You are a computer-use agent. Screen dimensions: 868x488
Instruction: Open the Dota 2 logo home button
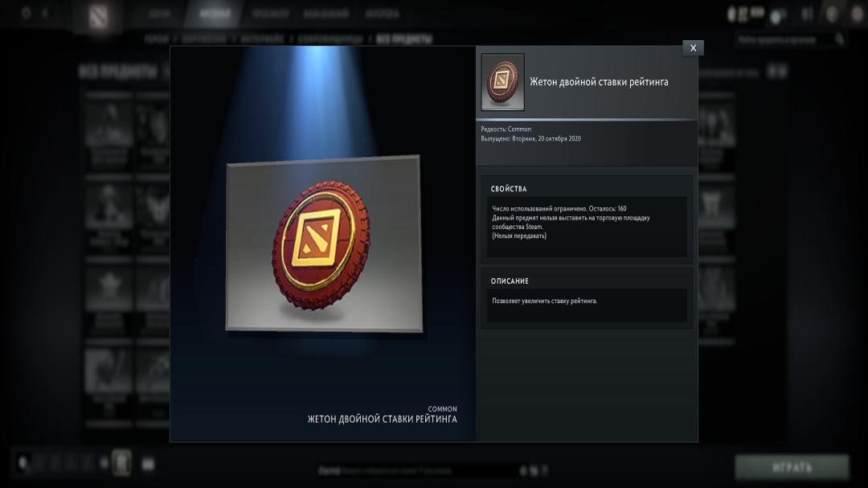[x=99, y=17]
